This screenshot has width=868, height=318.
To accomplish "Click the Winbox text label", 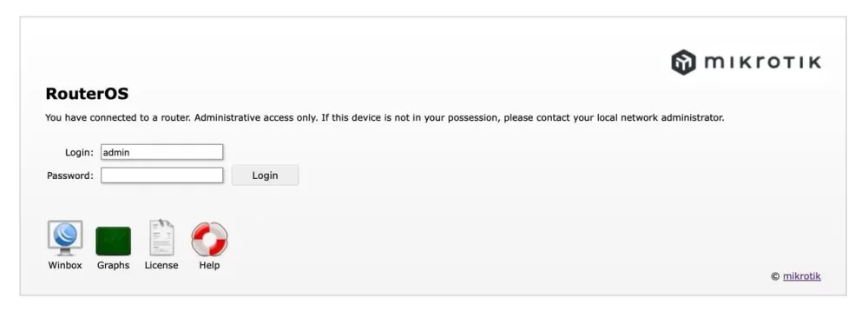I will pyautogui.click(x=65, y=265).
